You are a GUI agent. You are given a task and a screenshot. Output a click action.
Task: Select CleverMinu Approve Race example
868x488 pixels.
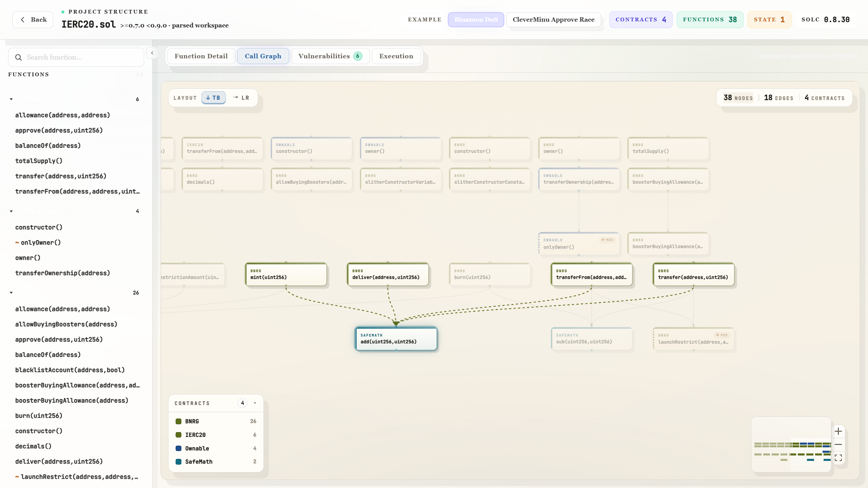pyautogui.click(x=553, y=20)
